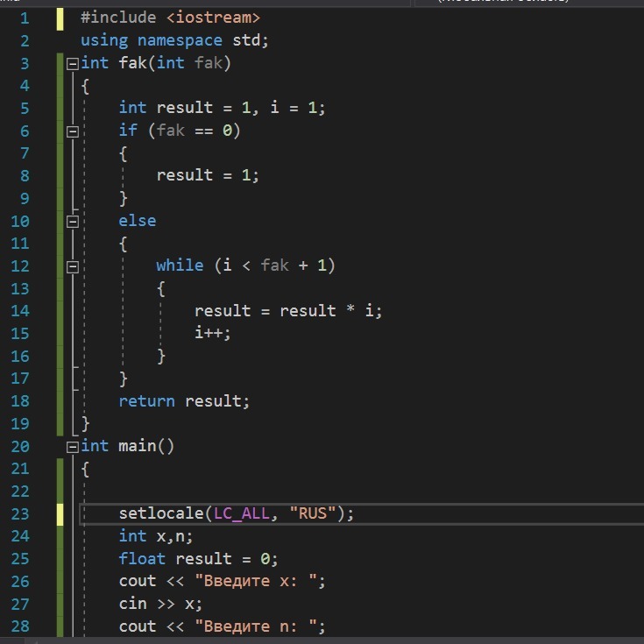Viewport: 644px width, 644px height.
Task: Click the "RUS" string literal
Action: tap(318, 514)
